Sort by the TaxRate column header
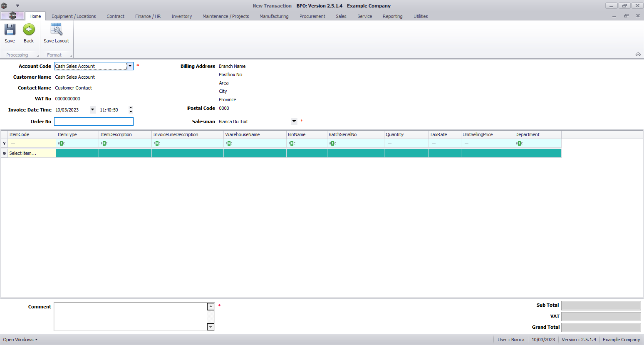Viewport: 644px width, 345px height. coord(444,134)
